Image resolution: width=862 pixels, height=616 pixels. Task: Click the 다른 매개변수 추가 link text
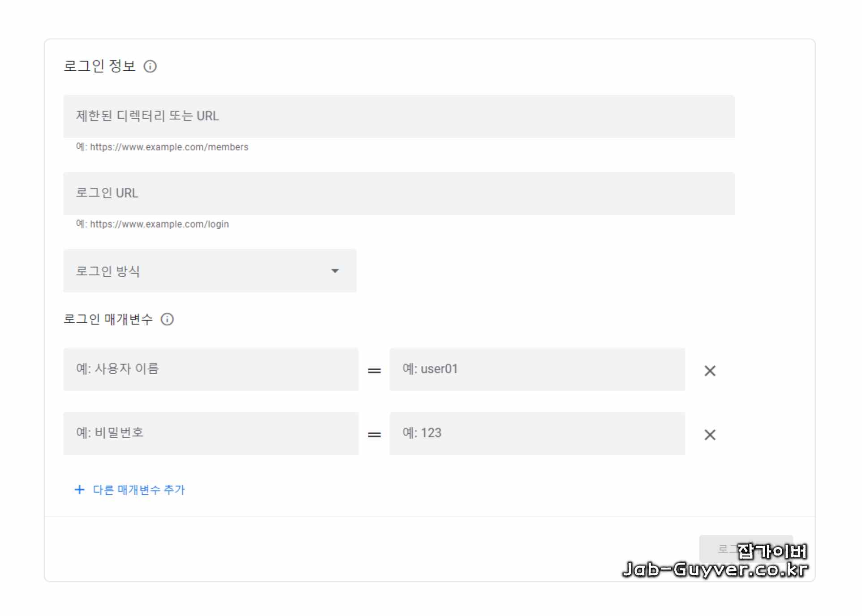[139, 489]
